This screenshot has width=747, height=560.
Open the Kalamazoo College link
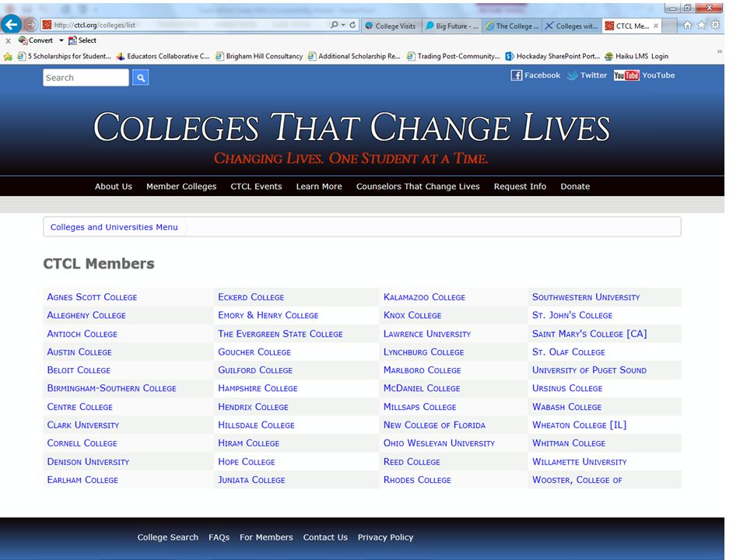(425, 297)
